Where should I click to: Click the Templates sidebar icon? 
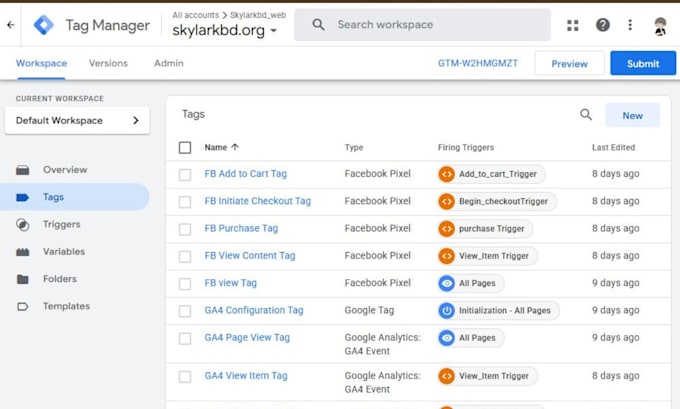tap(23, 307)
